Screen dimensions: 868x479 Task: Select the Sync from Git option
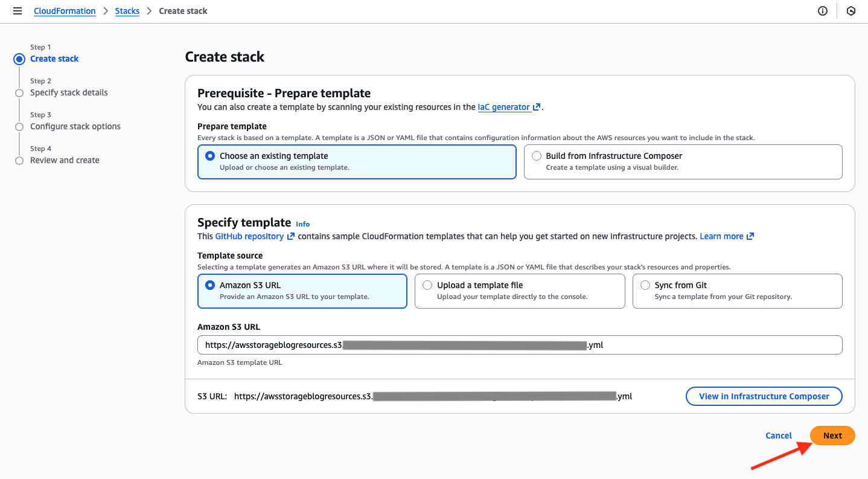(x=645, y=285)
